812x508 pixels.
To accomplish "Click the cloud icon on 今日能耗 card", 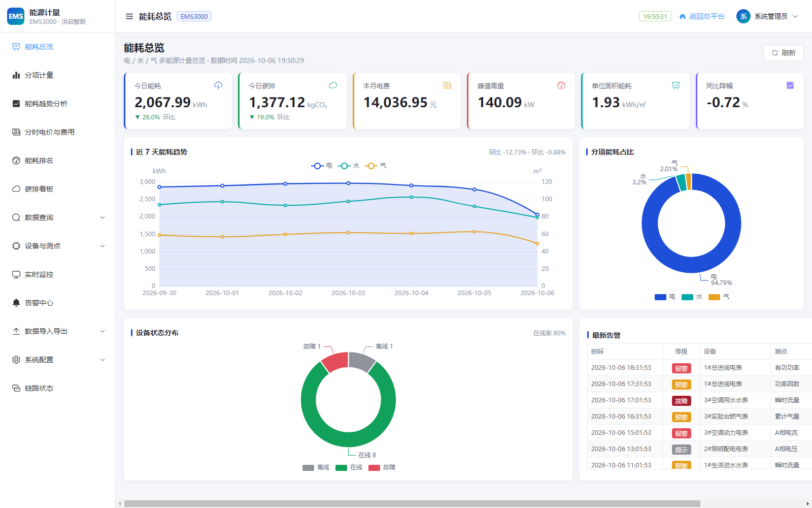I will pyautogui.click(x=218, y=85).
